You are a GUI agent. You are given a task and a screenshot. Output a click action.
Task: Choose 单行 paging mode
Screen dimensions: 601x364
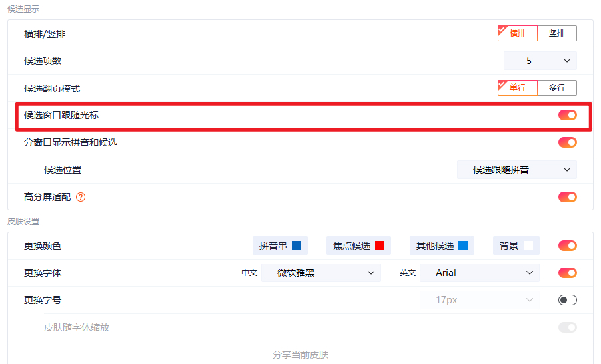tap(518, 88)
